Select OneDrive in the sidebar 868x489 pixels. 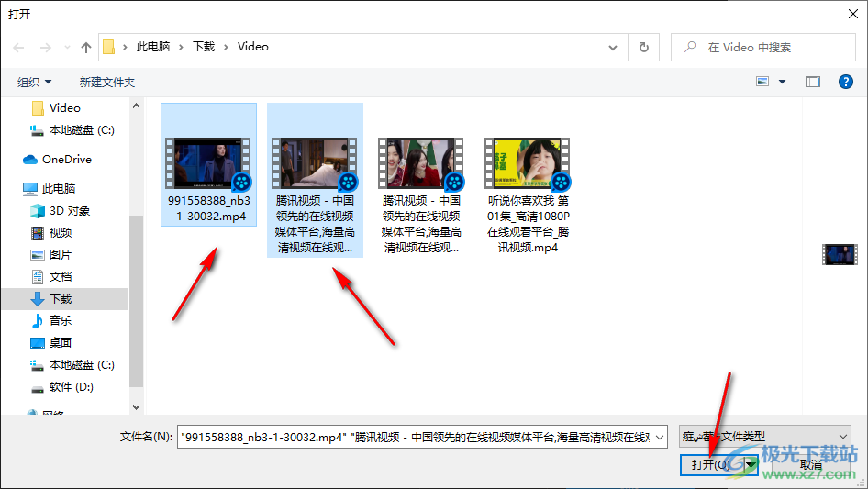(57, 160)
